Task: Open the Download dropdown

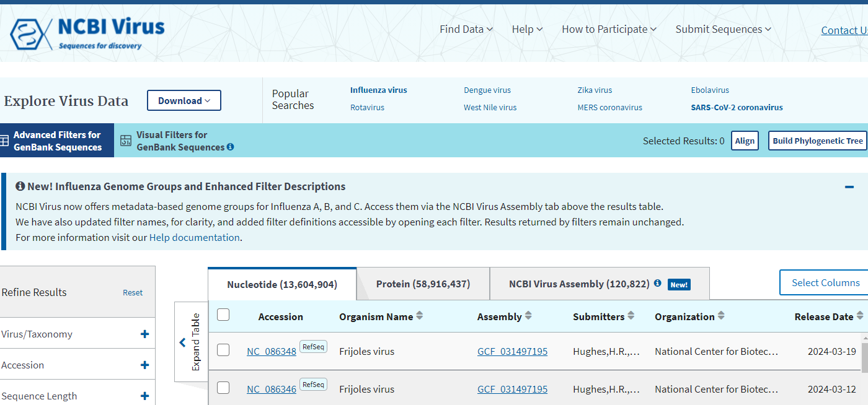Action: click(x=184, y=100)
